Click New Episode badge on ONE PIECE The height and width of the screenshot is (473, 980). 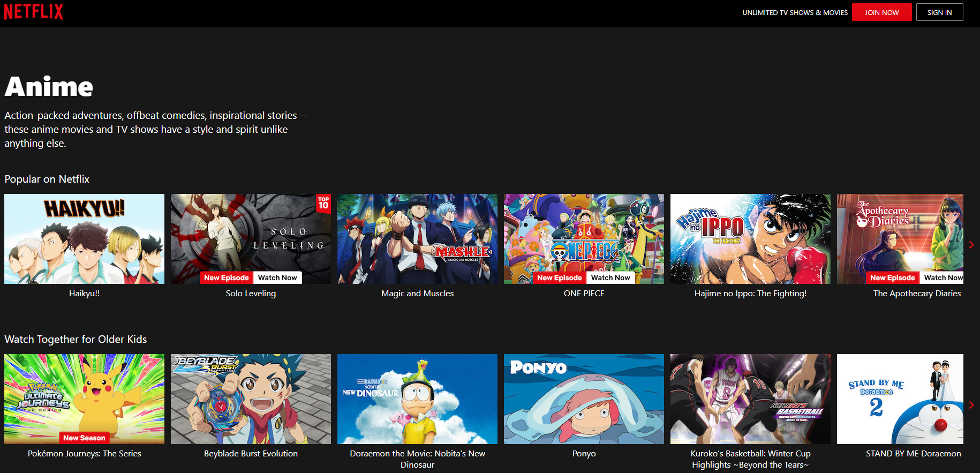tap(559, 277)
